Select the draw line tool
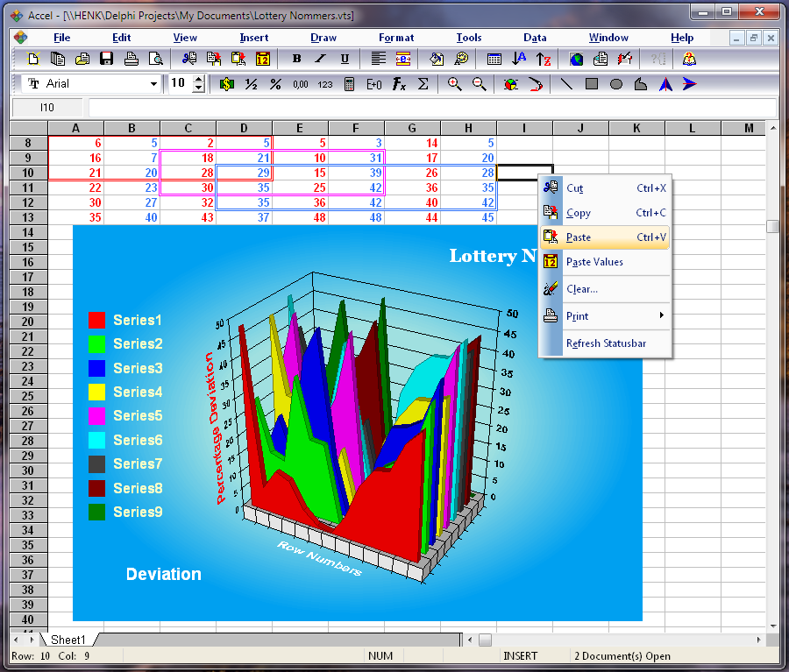The height and width of the screenshot is (672, 789). click(x=567, y=84)
